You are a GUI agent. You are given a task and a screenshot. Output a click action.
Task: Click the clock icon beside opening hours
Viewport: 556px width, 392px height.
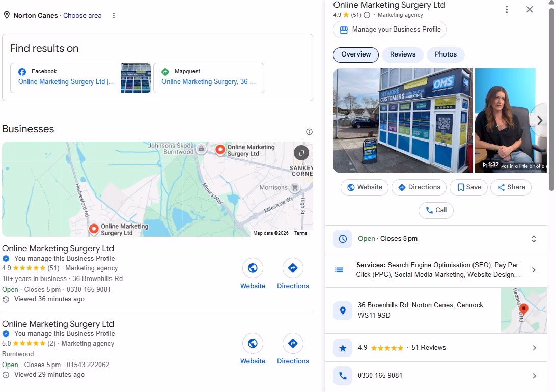[x=343, y=239]
